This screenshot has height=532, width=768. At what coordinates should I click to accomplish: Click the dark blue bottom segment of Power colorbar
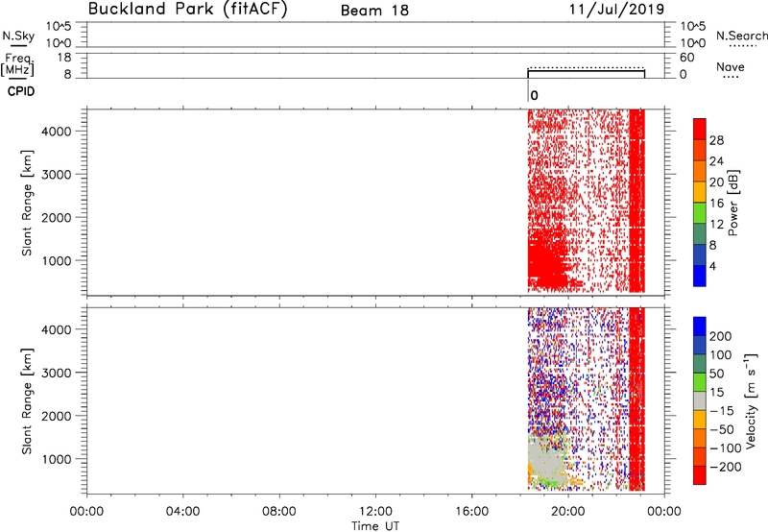(x=700, y=276)
